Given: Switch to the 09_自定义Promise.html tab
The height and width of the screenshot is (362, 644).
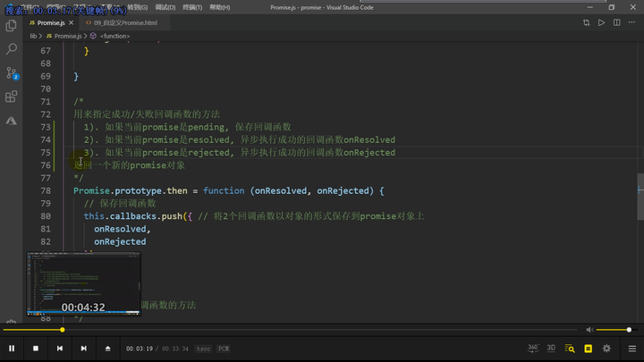Looking at the screenshot, I should pos(125,23).
